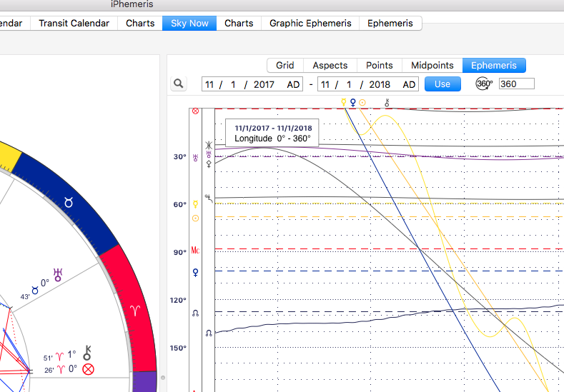Click North Node glyph beside dashed 120° line
Viewport: 564px width, 392px height.
click(195, 313)
